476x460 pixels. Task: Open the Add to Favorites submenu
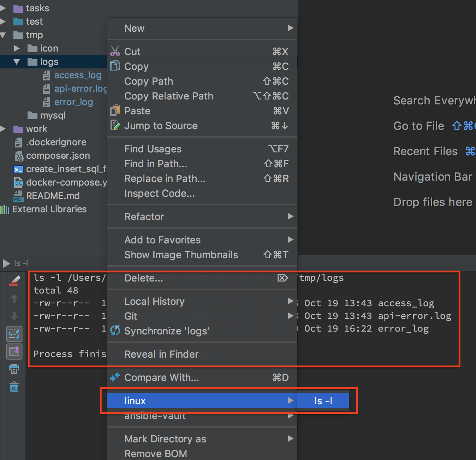click(202, 240)
